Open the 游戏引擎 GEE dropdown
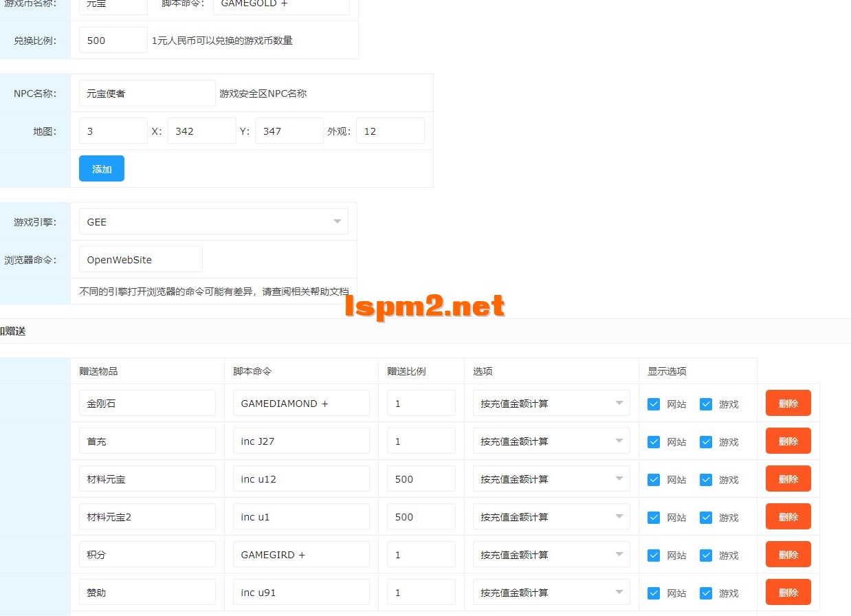The height and width of the screenshot is (616, 851). point(214,221)
